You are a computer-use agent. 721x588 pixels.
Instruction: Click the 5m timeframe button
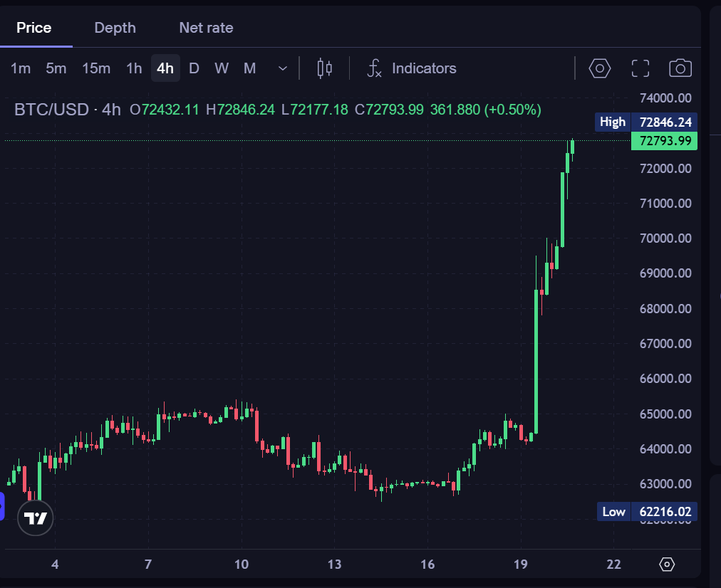click(56, 68)
